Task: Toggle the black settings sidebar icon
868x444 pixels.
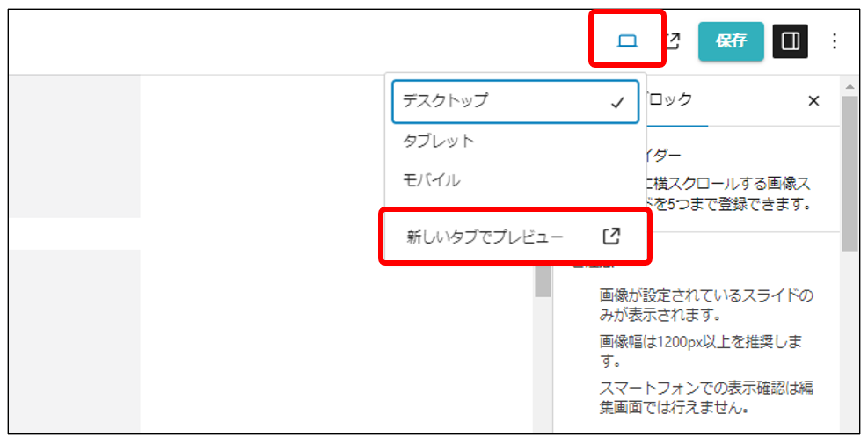Action: [x=790, y=41]
